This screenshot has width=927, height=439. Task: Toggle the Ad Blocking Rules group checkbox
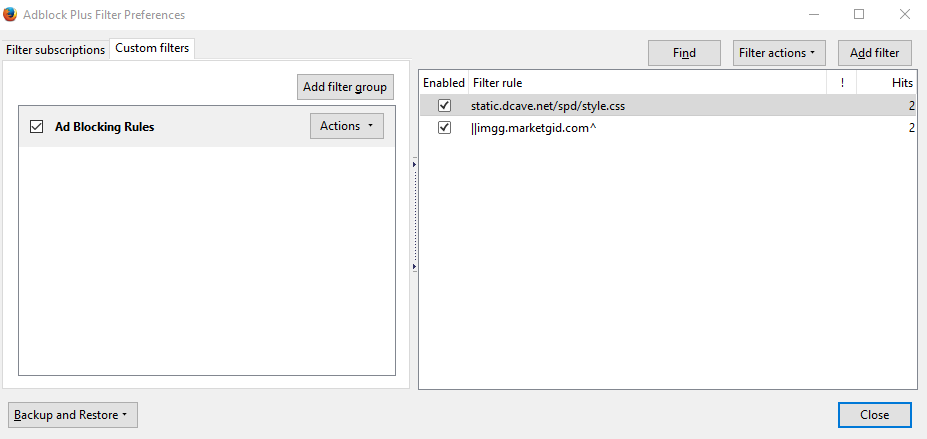pyautogui.click(x=36, y=126)
